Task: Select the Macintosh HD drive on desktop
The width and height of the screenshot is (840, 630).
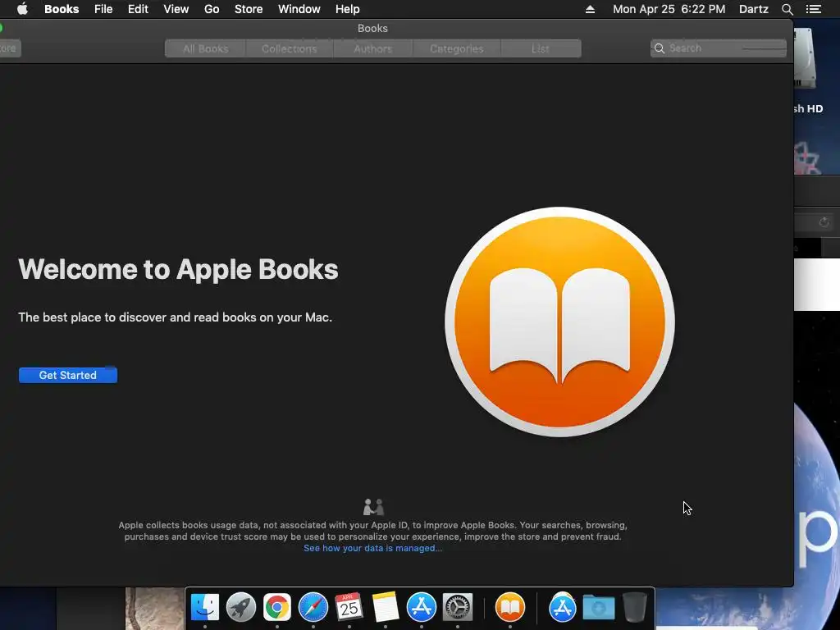Action: (x=806, y=59)
